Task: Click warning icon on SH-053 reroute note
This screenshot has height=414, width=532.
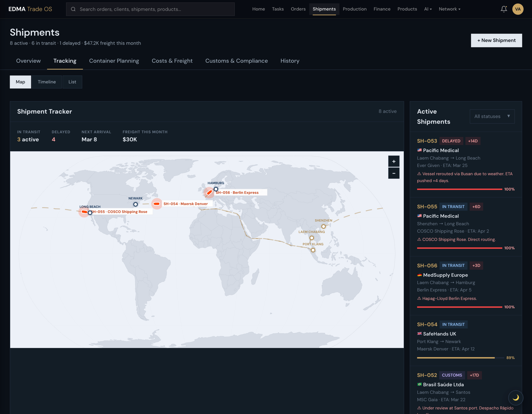Action: coord(419,174)
